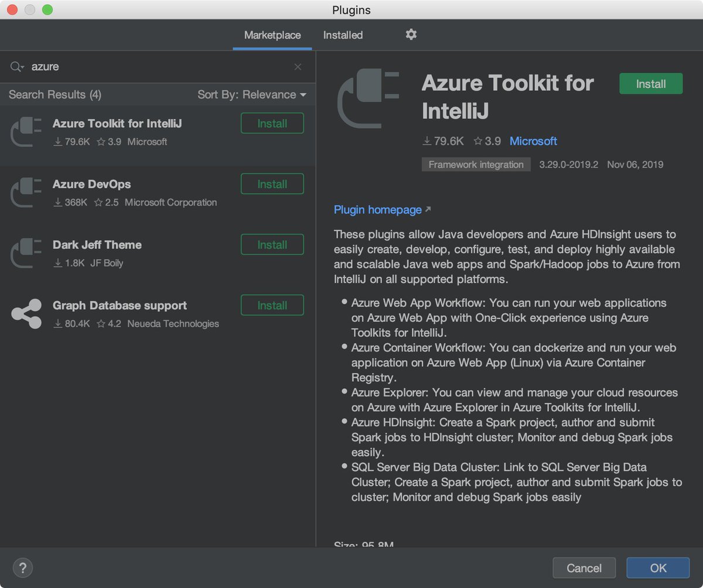This screenshot has height=588, width=703.
Task: Click the Microsoft Corporation vendor text
Action: 171,203
